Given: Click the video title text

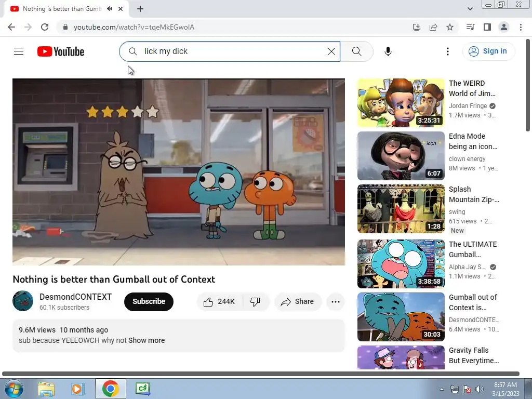Looking at the screenshot, I should point(114,279).
